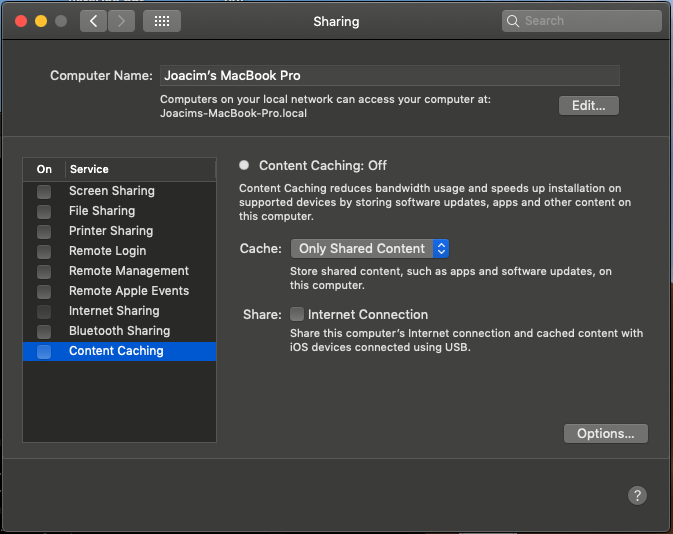Enable the Screen Sharing checkbox
Screen dimensions: 673x534
click(x=44, y=191)
